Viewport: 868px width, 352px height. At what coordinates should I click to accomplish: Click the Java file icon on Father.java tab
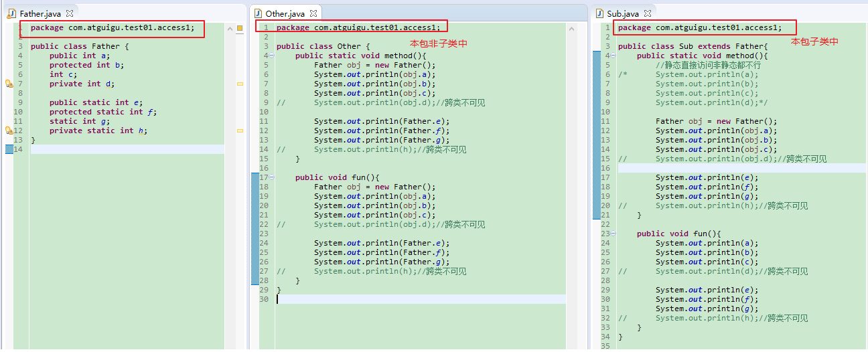(12, 13)
